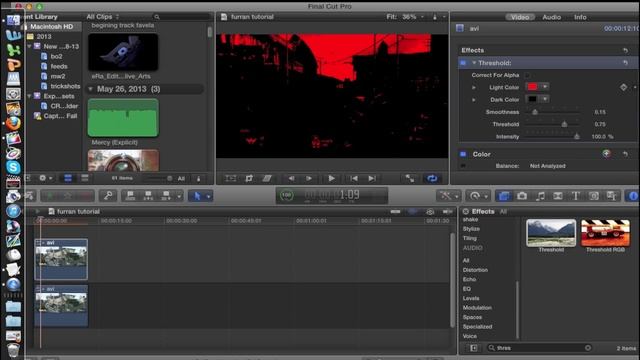Open the Music and Sound browser

540,196
